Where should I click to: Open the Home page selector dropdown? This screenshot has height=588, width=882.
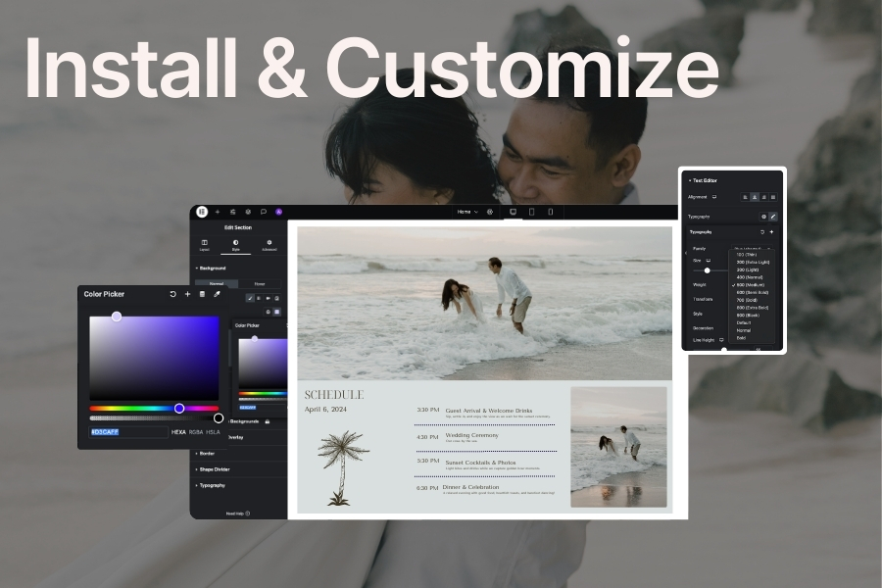468,212
